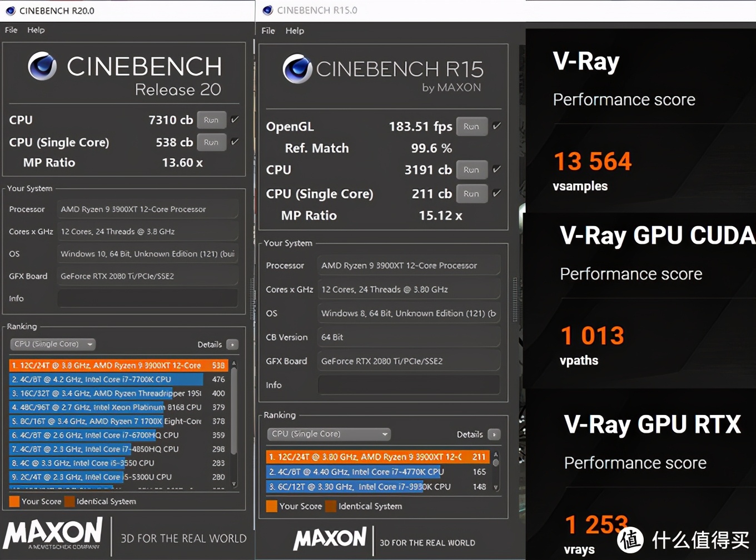Screen dimensions: 756x560
Task: Run the R20 CPU benchmark
Action: [x=211, y=120]
